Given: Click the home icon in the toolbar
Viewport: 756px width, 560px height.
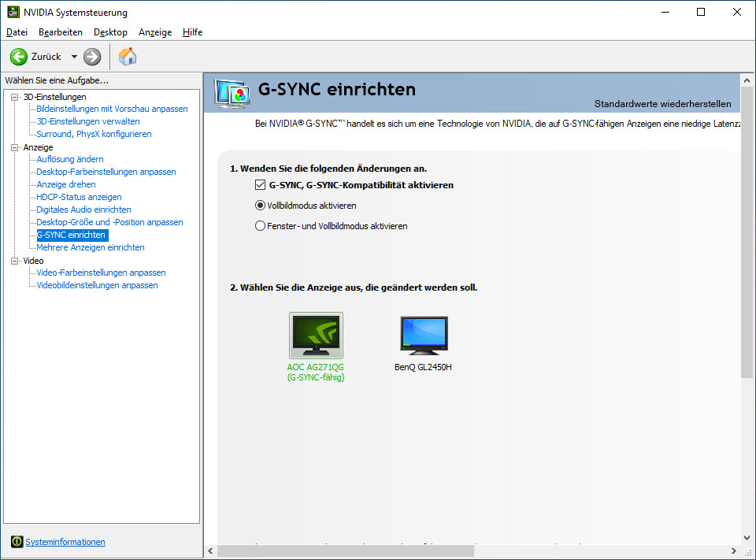Looking at the screenshot, I should click(x=127, y=56).
